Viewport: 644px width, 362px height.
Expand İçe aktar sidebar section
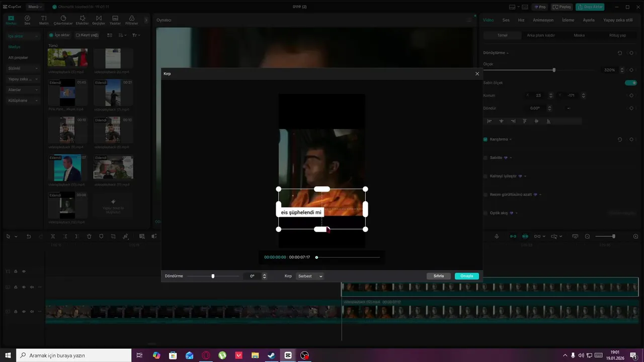(23, 36)
